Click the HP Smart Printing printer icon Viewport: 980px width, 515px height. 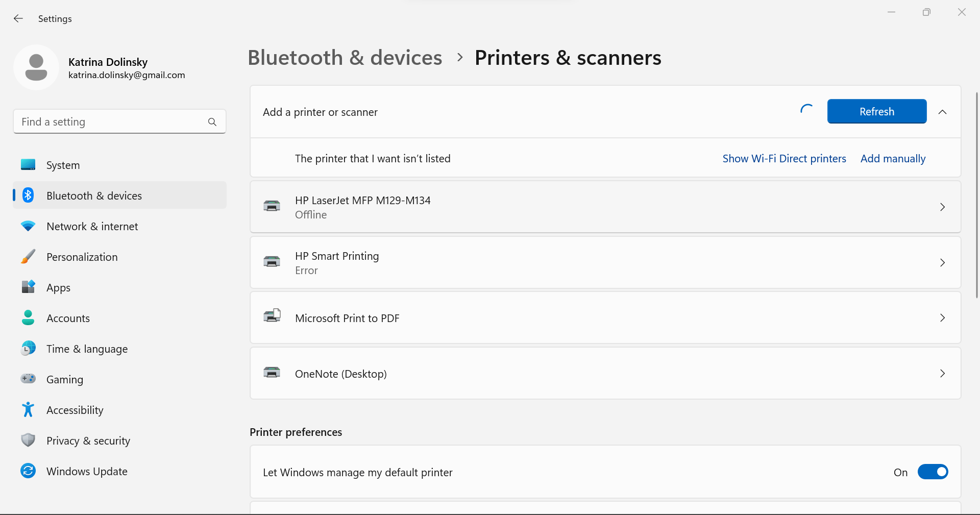(x=272, y=262)
